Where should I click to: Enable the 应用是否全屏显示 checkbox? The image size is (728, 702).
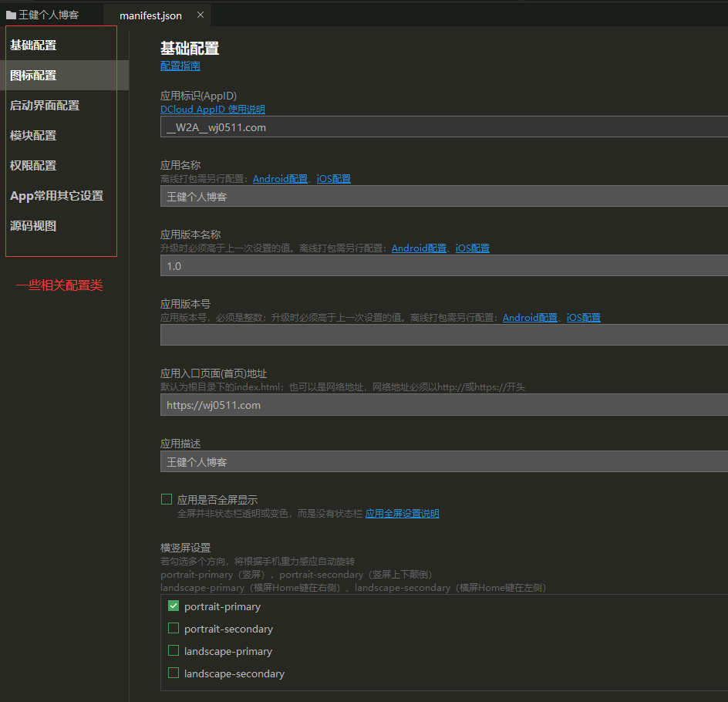[167, 498]
